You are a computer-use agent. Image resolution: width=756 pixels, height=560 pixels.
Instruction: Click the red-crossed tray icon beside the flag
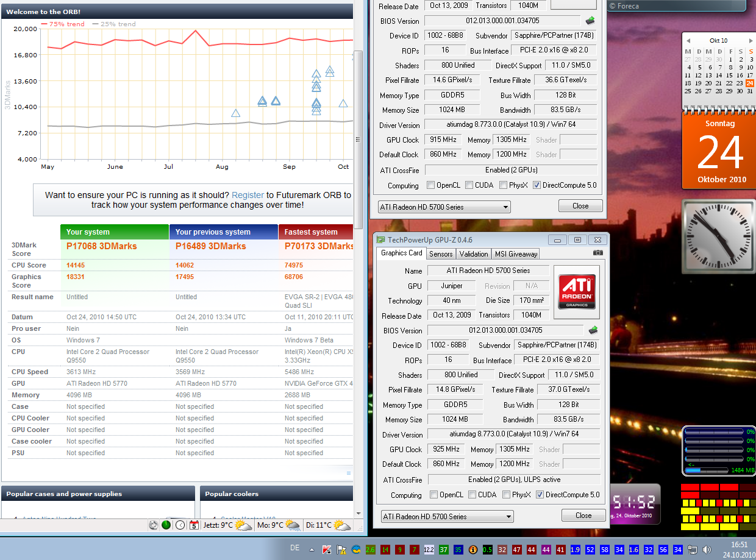coord(327,550)
